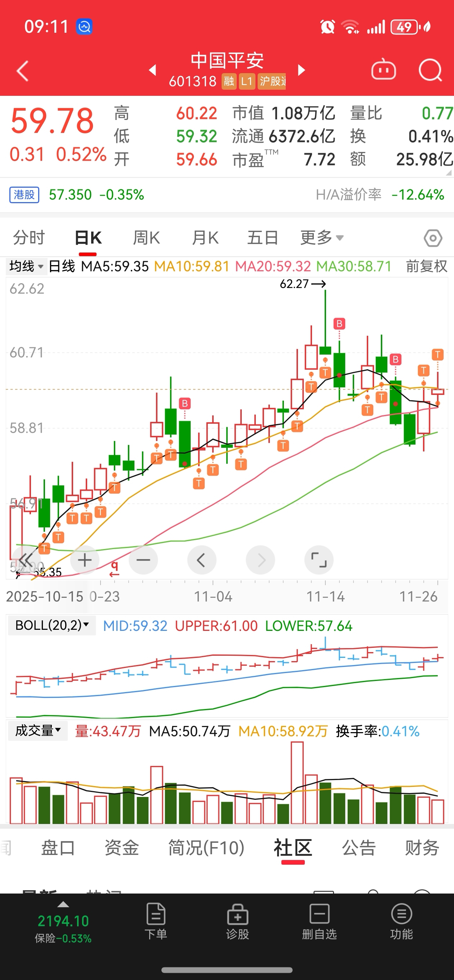Move chart back with left chevron button

click(202, 560)
